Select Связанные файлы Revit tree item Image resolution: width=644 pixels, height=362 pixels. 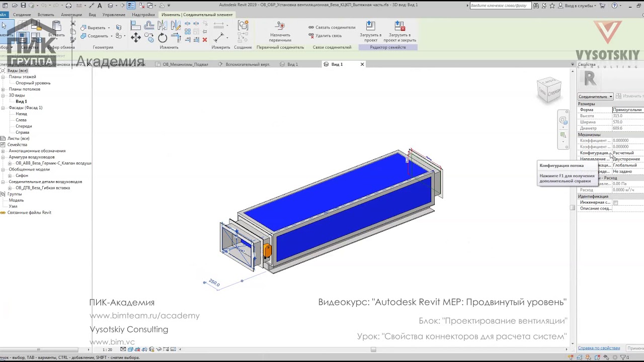click(29, 213)
